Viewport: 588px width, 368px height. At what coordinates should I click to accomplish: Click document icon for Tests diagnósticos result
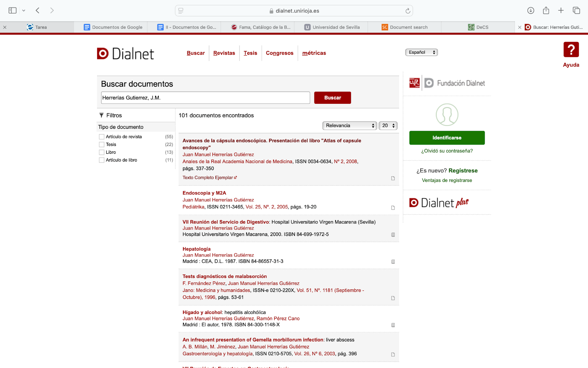393,298
